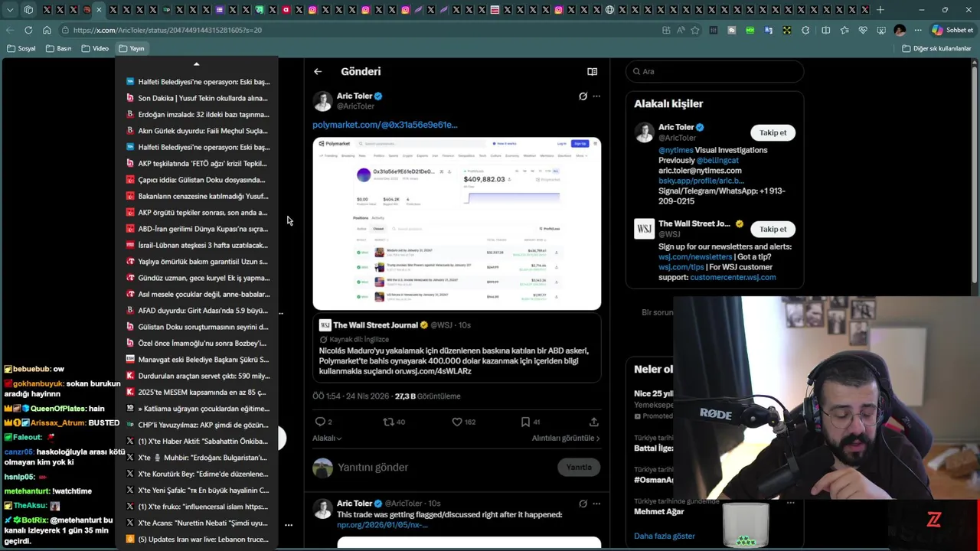Open bookmark 'Erdoğan imzaladı: 32 ildeki'

197,115
